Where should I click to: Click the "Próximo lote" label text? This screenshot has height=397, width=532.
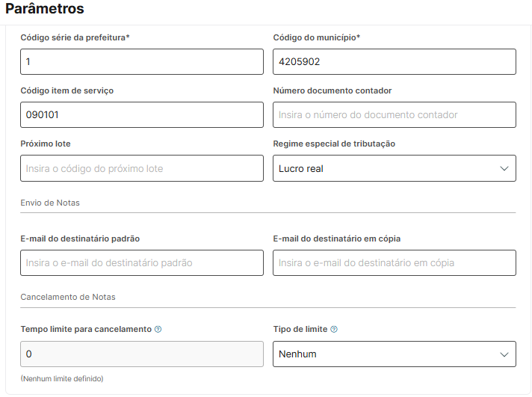(46, 144)
